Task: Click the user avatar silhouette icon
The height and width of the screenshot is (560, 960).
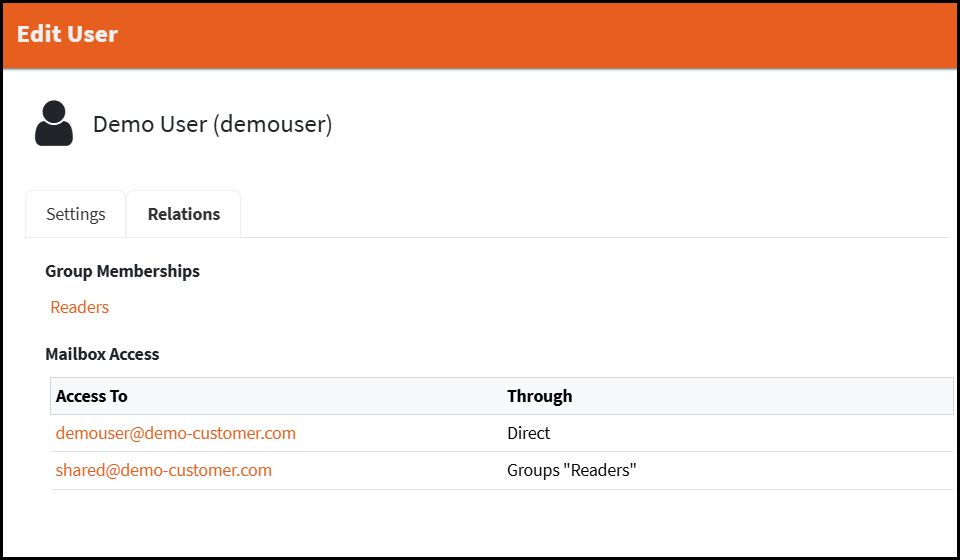Action: [54, 124]
